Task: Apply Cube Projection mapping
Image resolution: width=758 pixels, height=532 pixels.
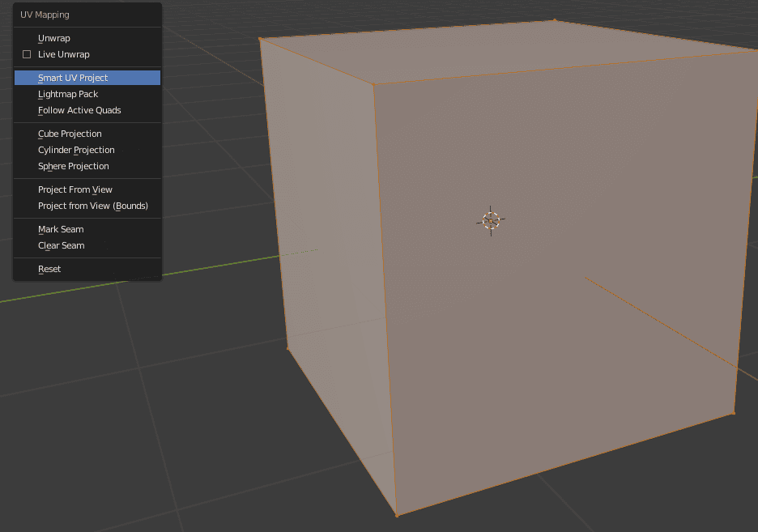Action: 69,134
